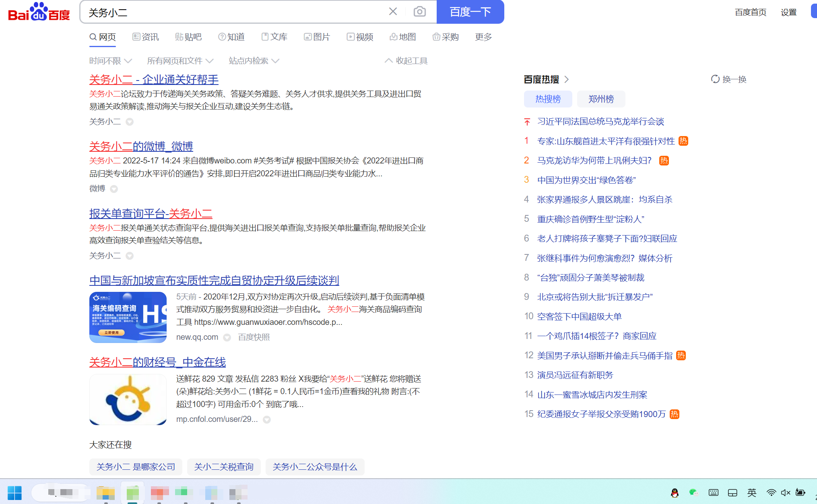The image size is (817, 504).
Task: Open the Wi-Fi network tray icon
Action: [x=771, y=493]
